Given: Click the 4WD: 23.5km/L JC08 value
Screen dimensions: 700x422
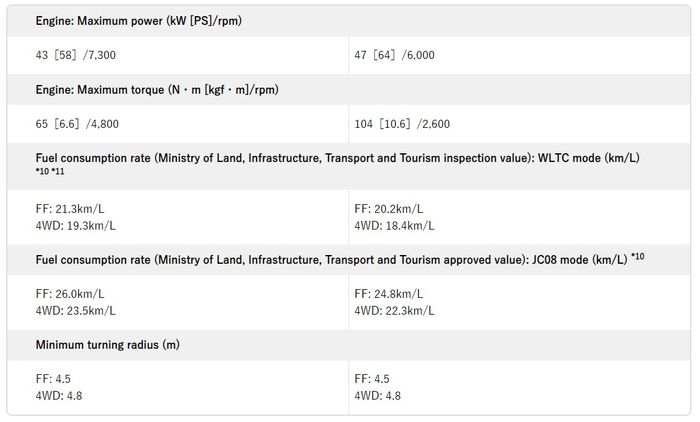Looking at the screenshot, I should click(75, 311).
